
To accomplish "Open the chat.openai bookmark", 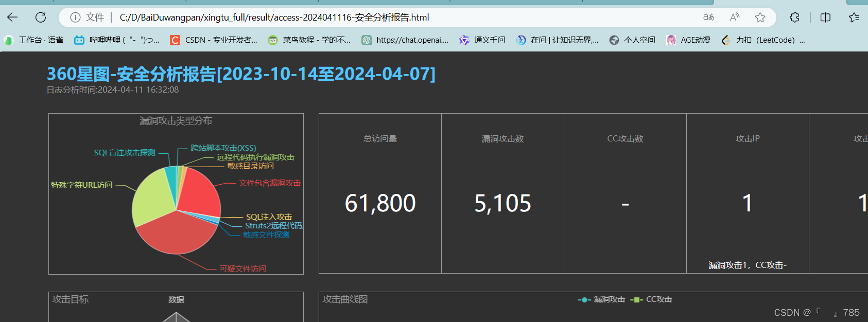I will pyautogui.click(x=405, y=40).
